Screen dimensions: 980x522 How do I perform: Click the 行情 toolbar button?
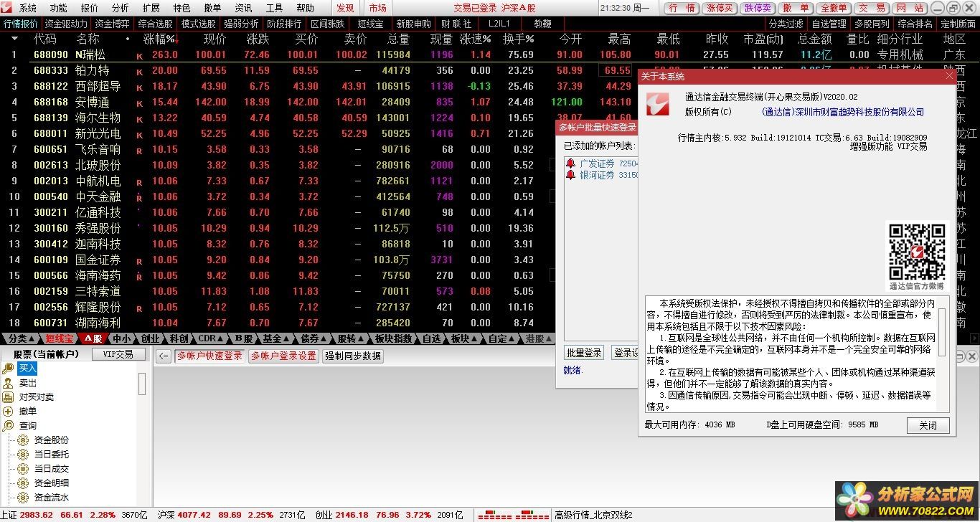point(681,8)
